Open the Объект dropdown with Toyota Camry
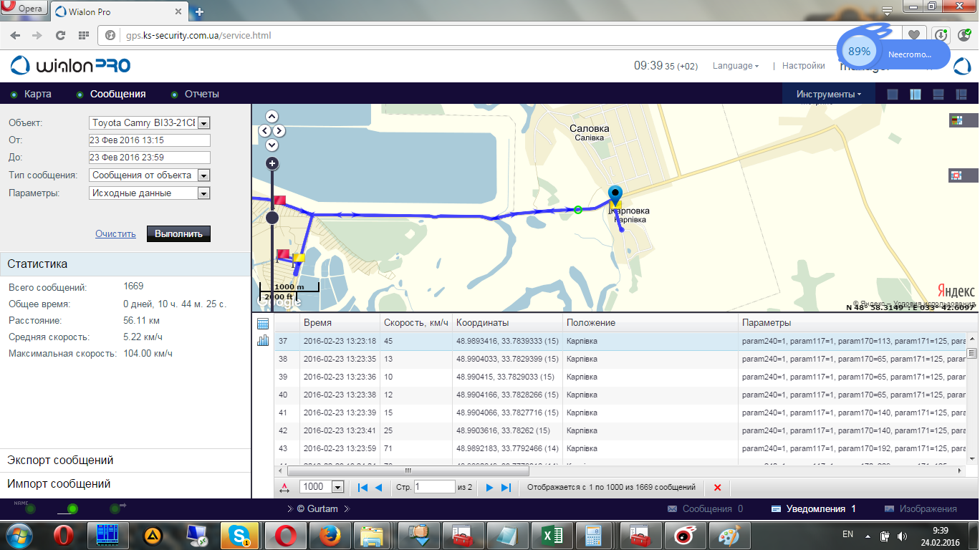Viewport: 980px width, 550px height. [x=203, y=123]
